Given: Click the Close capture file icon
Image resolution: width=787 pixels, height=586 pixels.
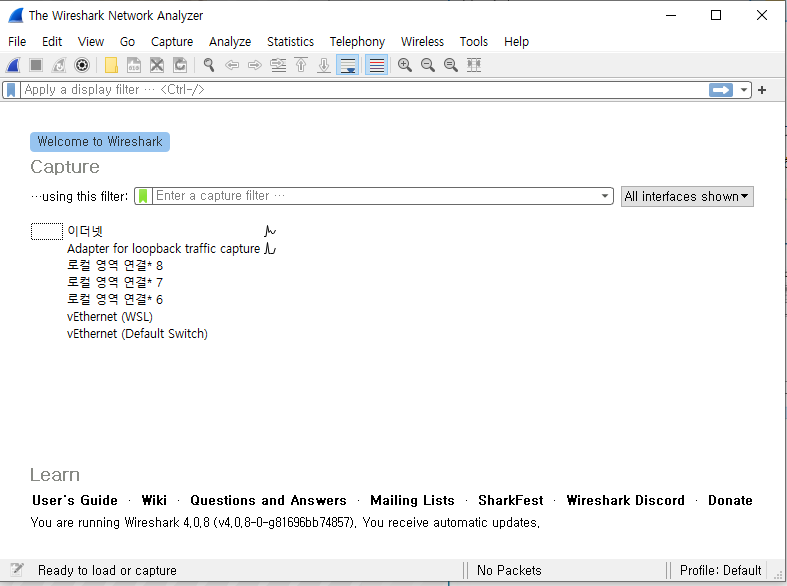Looking at the screenshot, I should (157, 65).
